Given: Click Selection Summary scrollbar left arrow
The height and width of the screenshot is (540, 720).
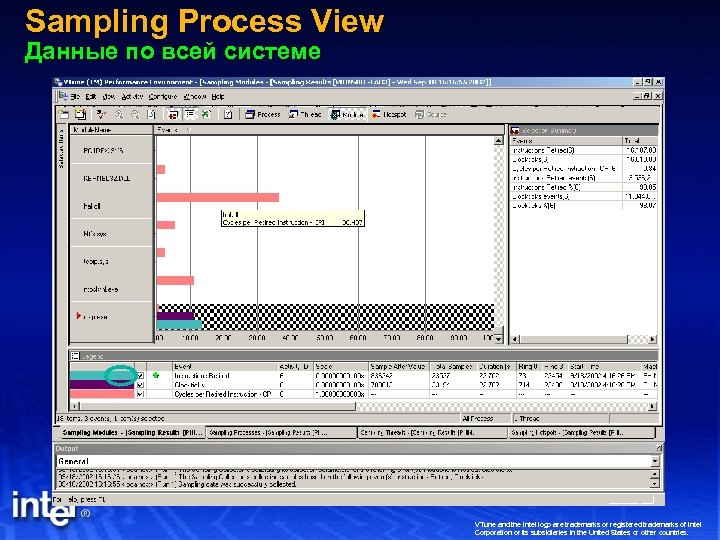Looking at the screenshot, I should pos(515,339).
